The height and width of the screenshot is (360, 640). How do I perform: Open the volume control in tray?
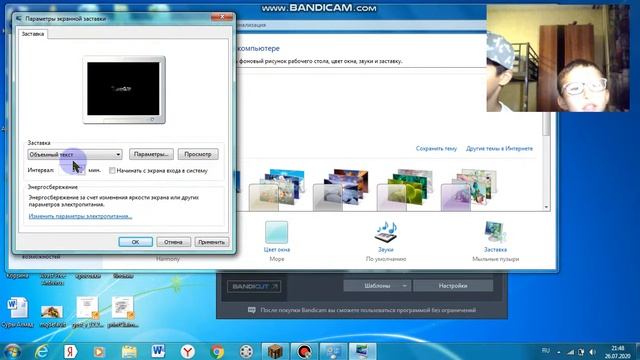click(592, 352)
